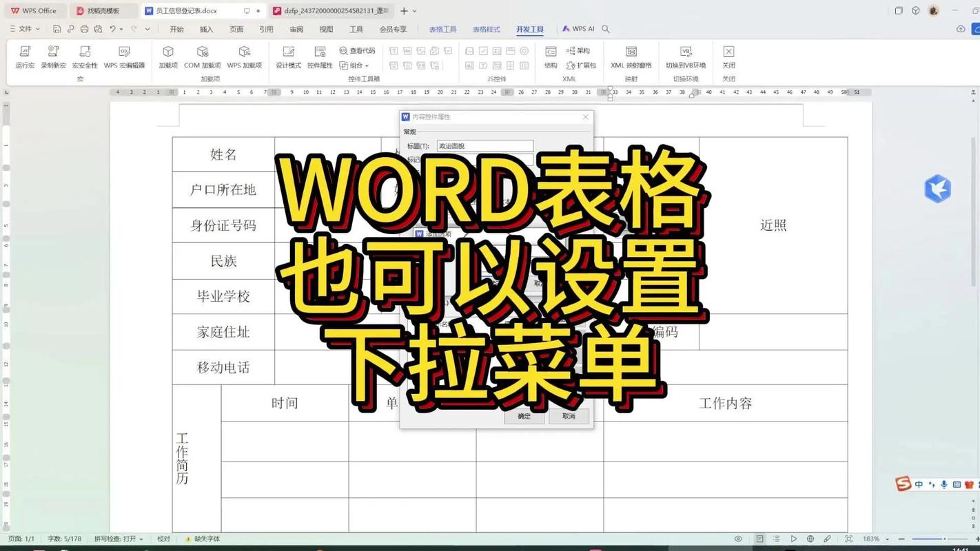Viewport: 980px width, 551px height.
Task: Click the 取消 button in the dialog
Action: pyautogui.click(x=568, y=416)
